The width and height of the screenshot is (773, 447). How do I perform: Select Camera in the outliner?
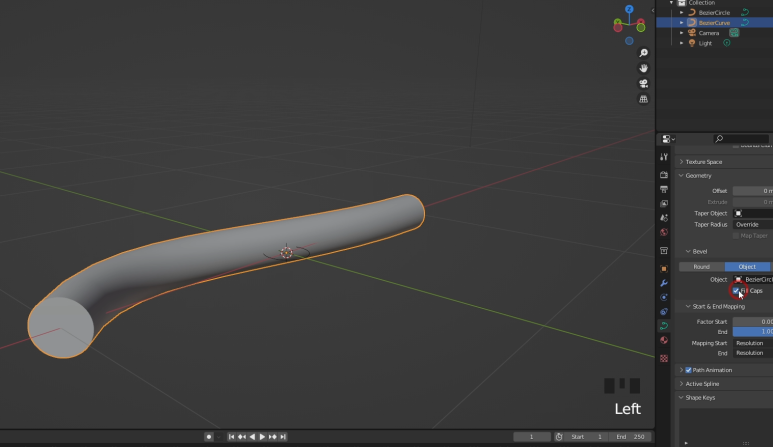pyautogui.click(x=708, y=33)
